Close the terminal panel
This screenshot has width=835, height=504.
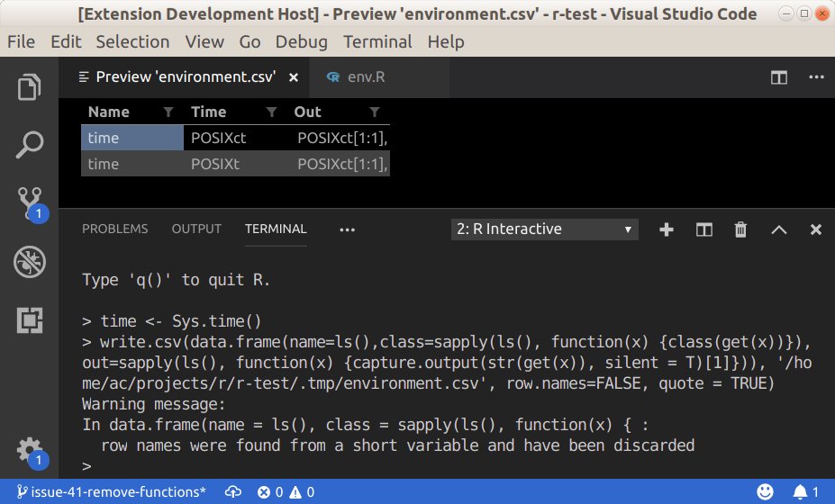click(816, 229)
